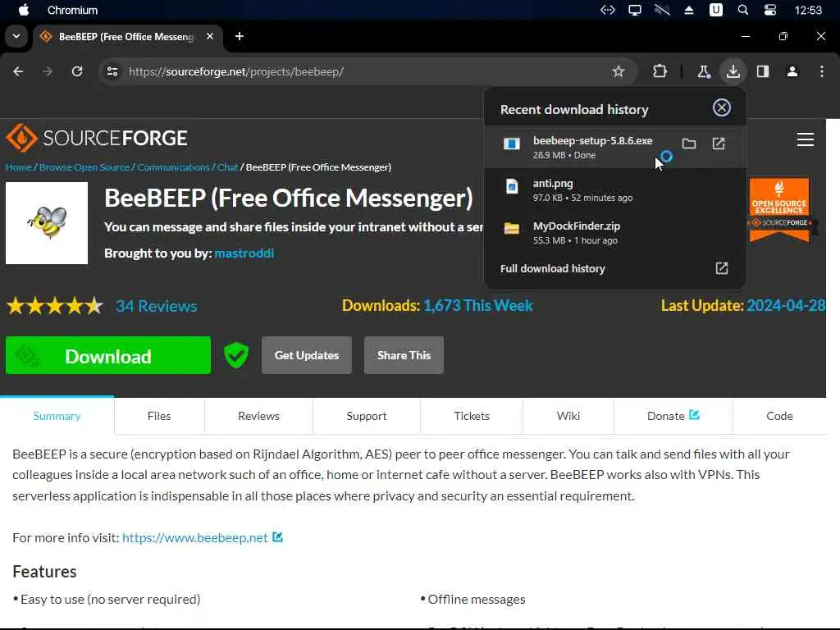Click the browser back arrow
Viewport: 840px width, 630px height.
(x=18, y=71)
